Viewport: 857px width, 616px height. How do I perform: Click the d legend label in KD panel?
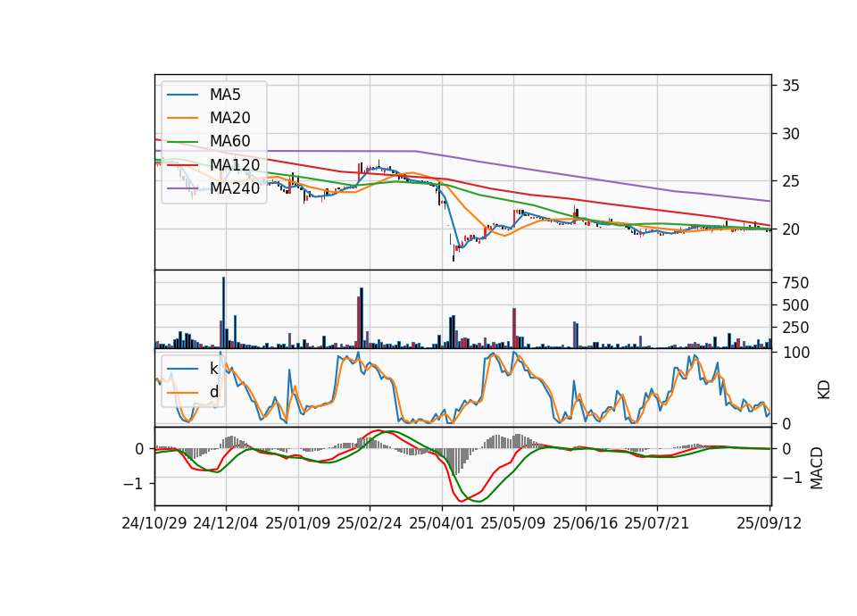click(214, 392)
